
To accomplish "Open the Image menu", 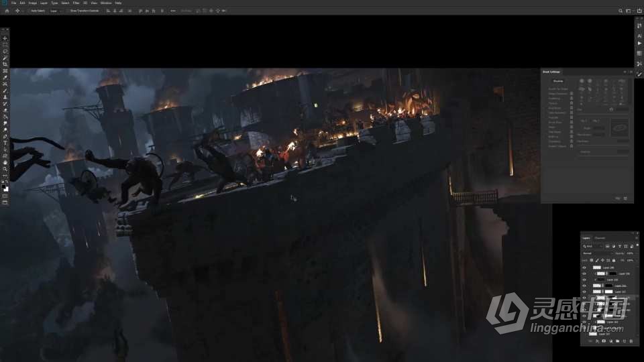I will click(32, 3).
